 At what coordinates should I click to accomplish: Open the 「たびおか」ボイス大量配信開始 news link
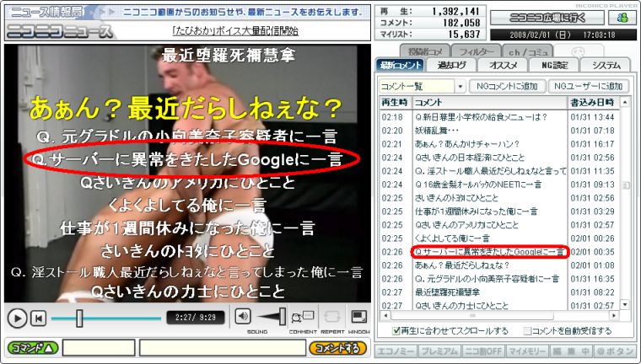235,31
